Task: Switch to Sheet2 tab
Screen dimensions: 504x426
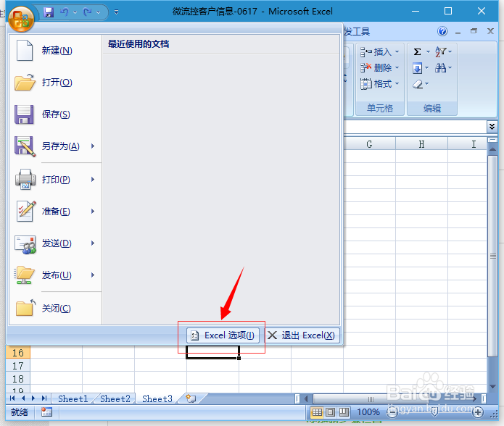Action: click(x=115, y=399)
